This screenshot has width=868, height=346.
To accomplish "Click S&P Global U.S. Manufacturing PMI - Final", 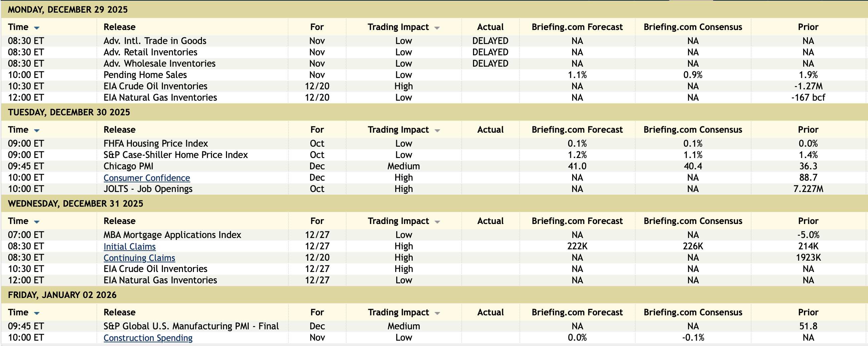I will [x=191, y=326].
